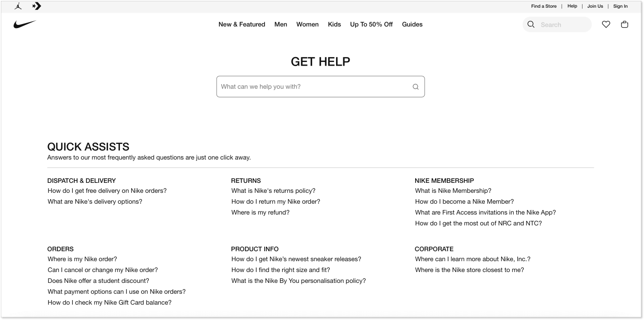Open 'What is Nike's returns policy?'
The width and height of the screenshot is (644, 320).
(274, 191)
